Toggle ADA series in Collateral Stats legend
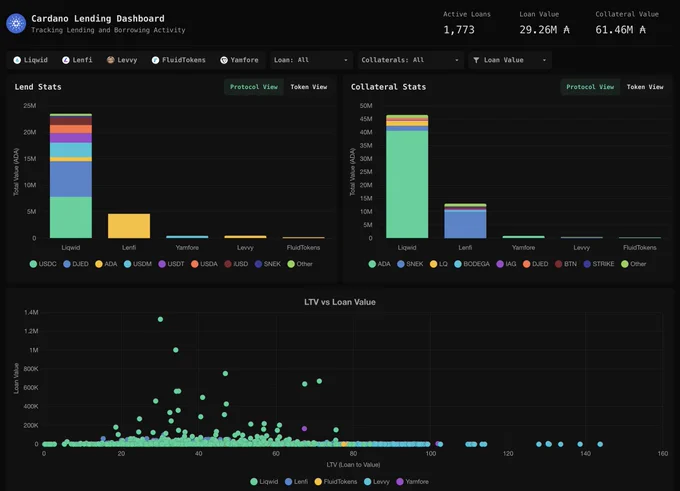680x491 pixels. tap(379, 264)
